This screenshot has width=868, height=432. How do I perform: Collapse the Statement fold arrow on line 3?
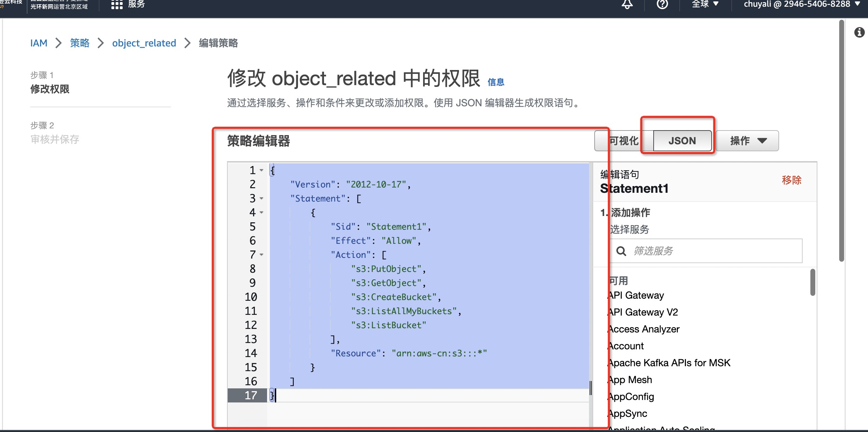261,198
